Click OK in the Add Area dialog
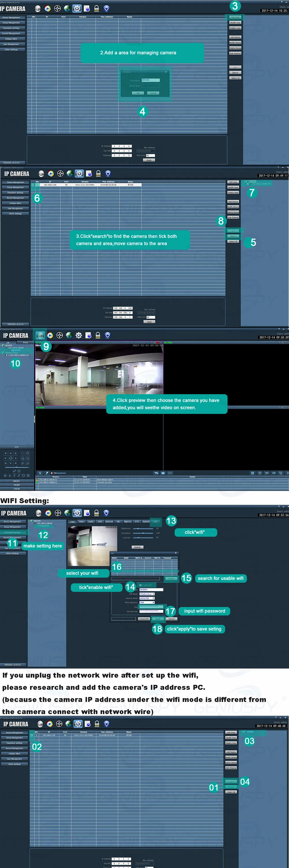The width and height of the screenshot is (289, 868). (x=138, y=93)
